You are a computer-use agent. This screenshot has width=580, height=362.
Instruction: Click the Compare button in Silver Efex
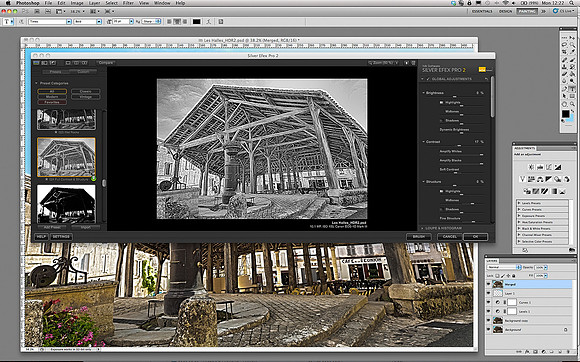pos(105,63)
